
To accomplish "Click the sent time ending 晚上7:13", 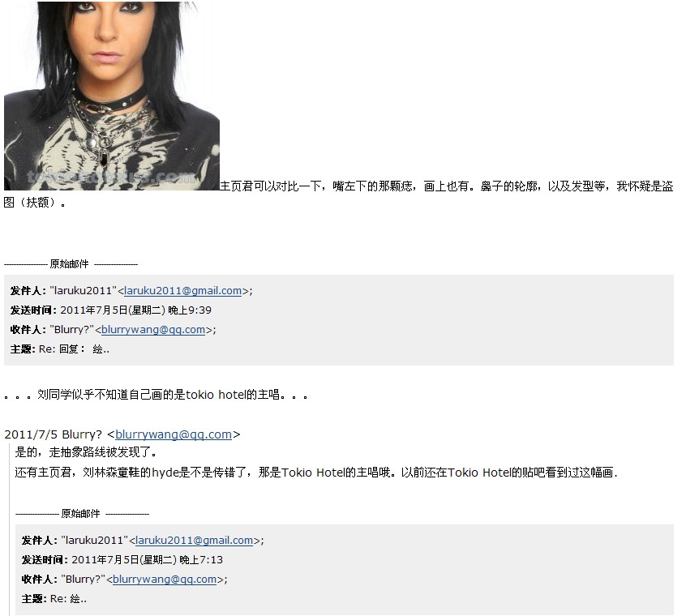I will (147, 560).
